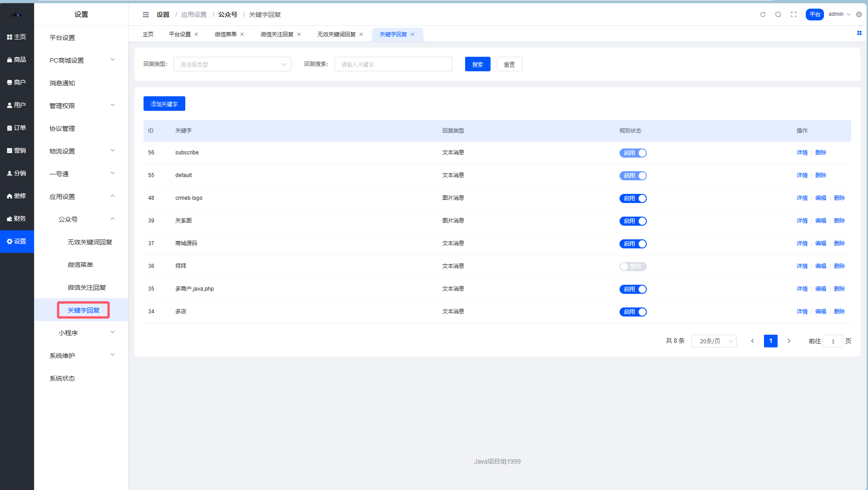Open the 回复类型 dropdown

(232, 64)
